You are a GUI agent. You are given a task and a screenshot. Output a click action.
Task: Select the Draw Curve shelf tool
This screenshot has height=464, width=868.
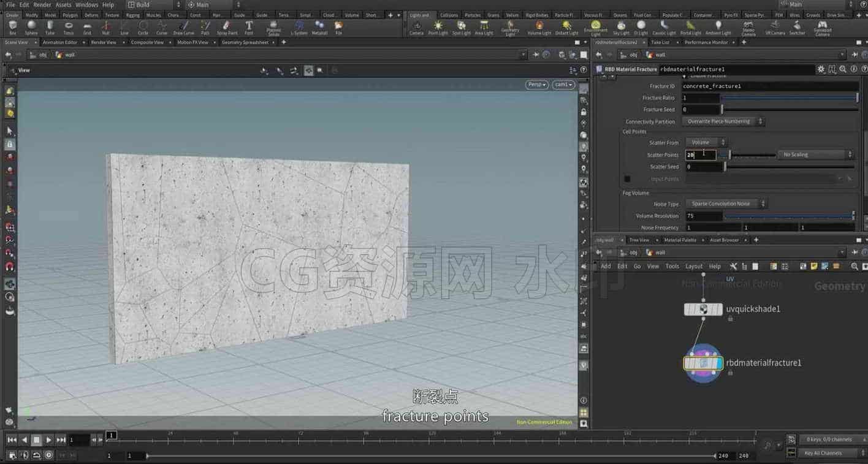[183, 27]
